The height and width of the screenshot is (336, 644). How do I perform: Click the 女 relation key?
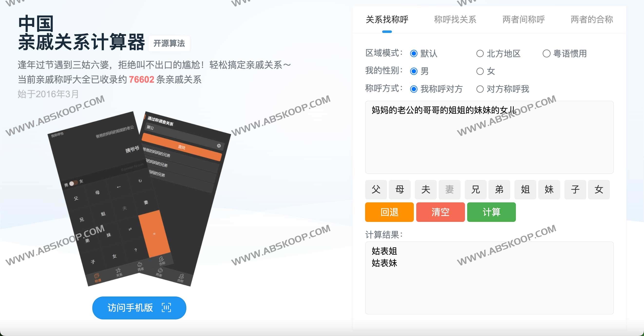599,190
